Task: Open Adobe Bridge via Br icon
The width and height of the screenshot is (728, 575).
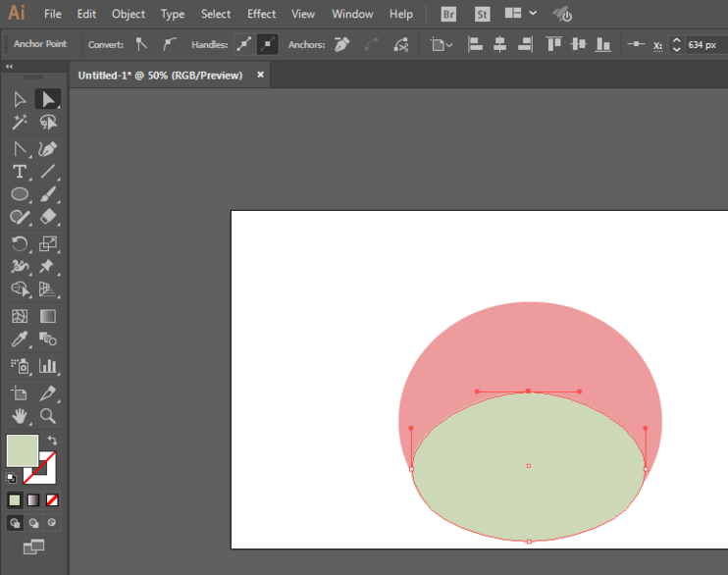Action: pos(448,14)
